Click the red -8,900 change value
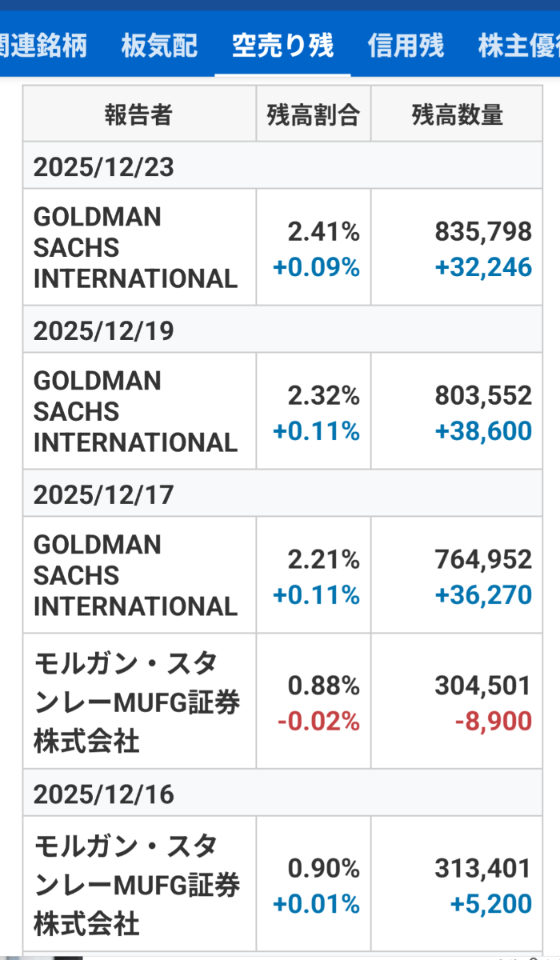Image resolution: width=560 pixels, height=960 pixels. pos(493,722)
